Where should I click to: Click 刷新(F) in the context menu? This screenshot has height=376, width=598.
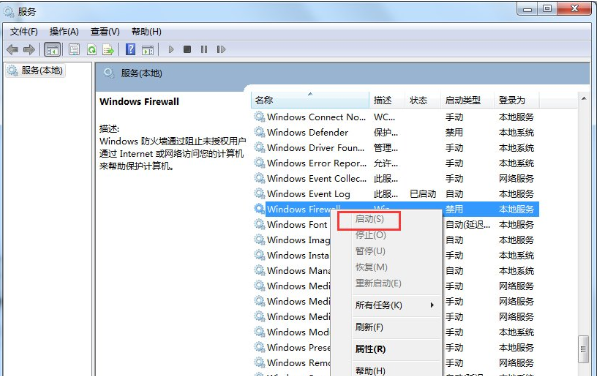click(369, 327)
